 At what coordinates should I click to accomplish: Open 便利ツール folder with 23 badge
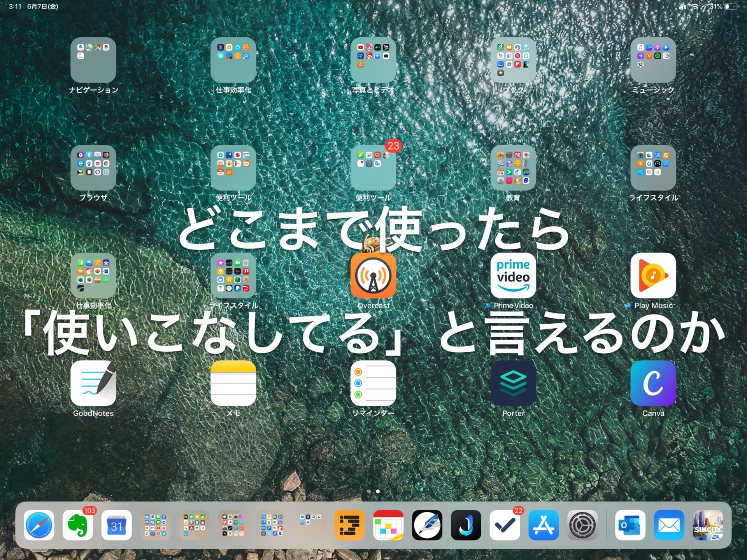[x=373, y=168]
